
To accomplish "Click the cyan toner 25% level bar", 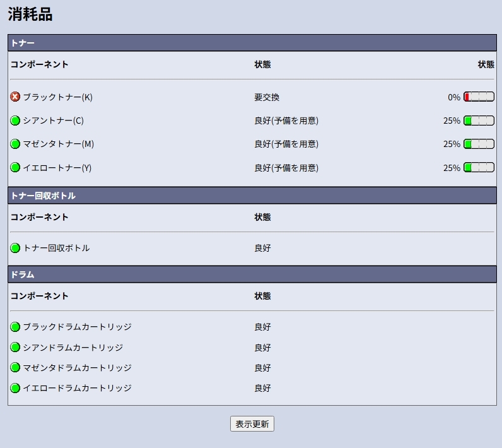I will 479,121.
